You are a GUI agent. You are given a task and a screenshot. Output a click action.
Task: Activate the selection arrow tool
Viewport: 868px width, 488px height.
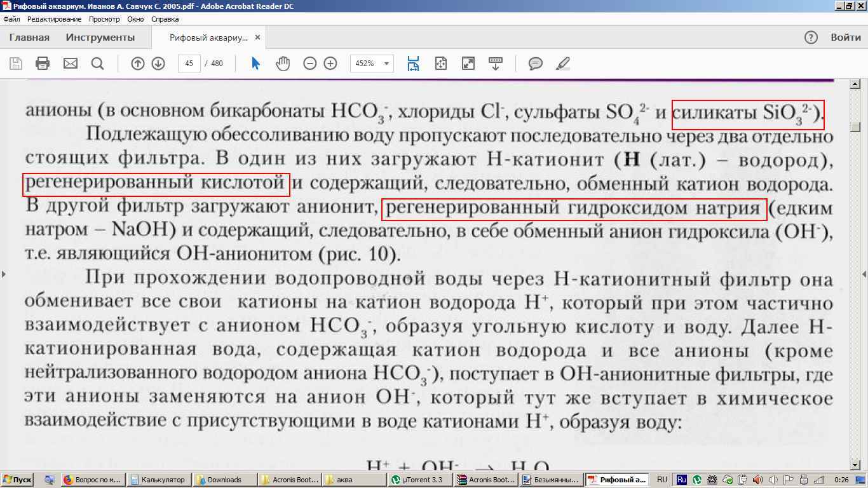pyautogui.click(x=256, y=64)
